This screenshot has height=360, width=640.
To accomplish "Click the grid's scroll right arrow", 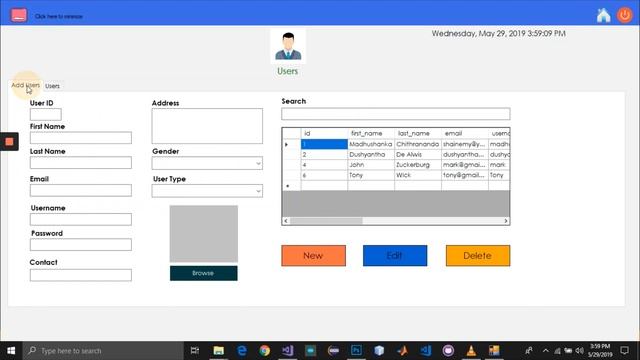I will point(506,221).
